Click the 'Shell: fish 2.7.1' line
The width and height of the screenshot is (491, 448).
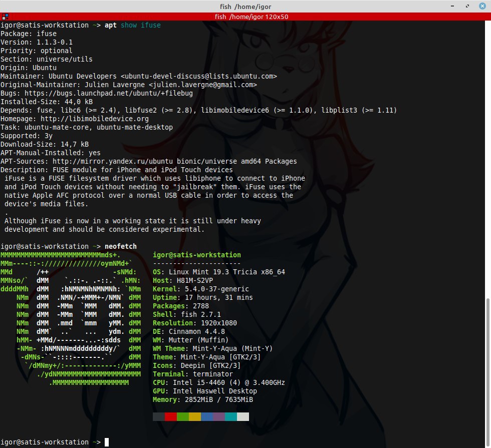click(187, 314)
